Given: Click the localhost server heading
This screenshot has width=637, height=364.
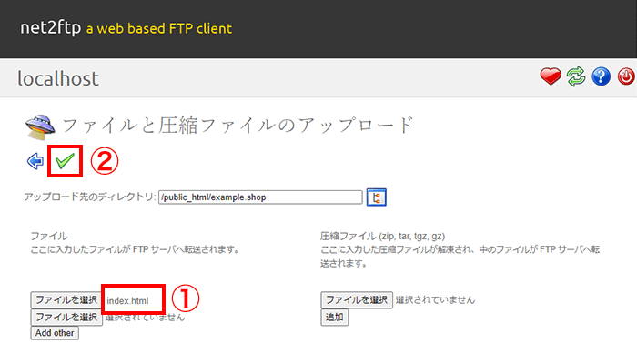Looking at the screenshot, I should 58,79.
